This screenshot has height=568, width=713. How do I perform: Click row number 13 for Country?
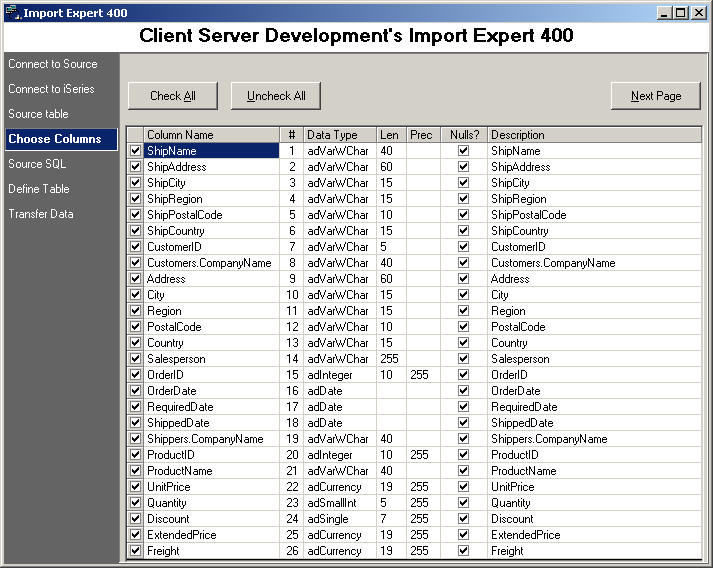click(x=292, y=342)
